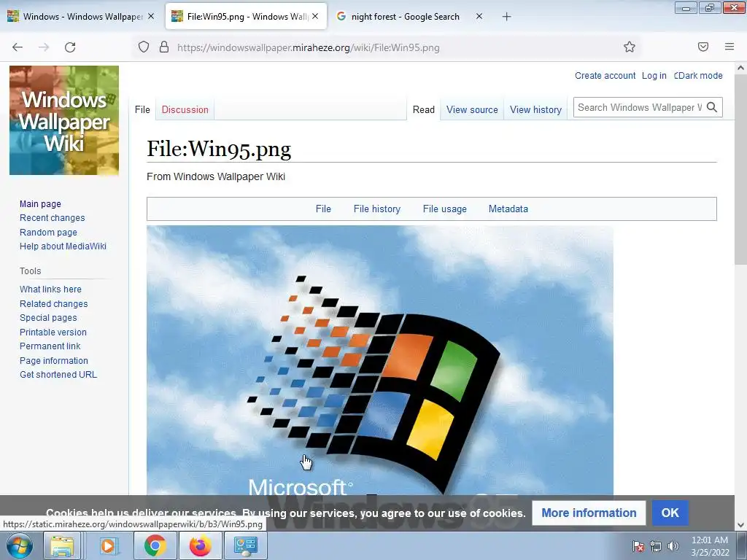Open the Discussion tab
The width and height of the screenshot is (747, 560).
pos(185,109)
